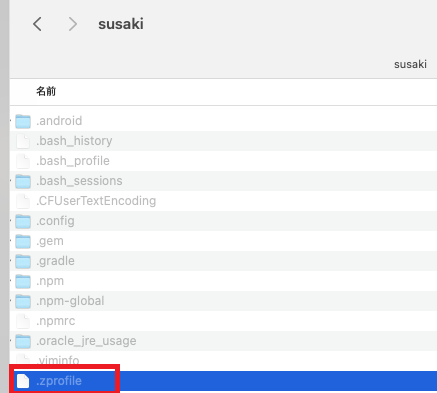
Task: Click the .config folder icon
Action: [x=23, y=221]
